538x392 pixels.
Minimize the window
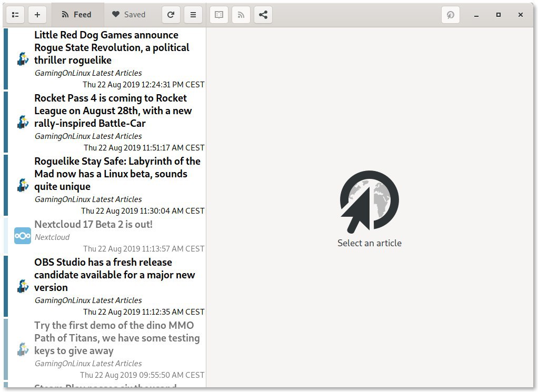click(476, 15)
